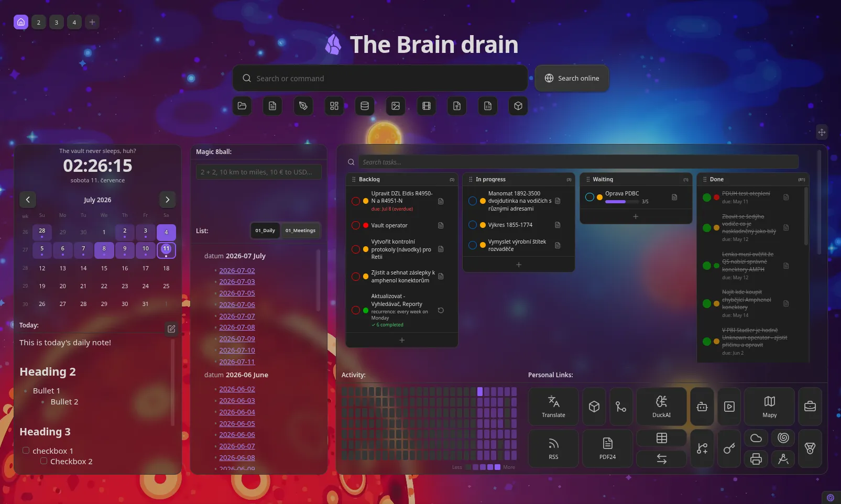This screenshot has width=841, height=504.
Task: Go to next month in calendar
Action: (167, 200)
